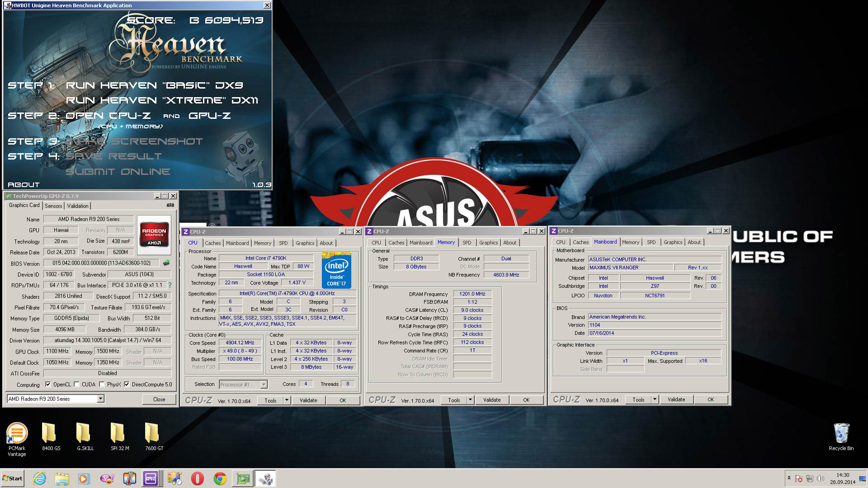
Task: Select the 8400 GS folder icon
Action: coord(49,433)
